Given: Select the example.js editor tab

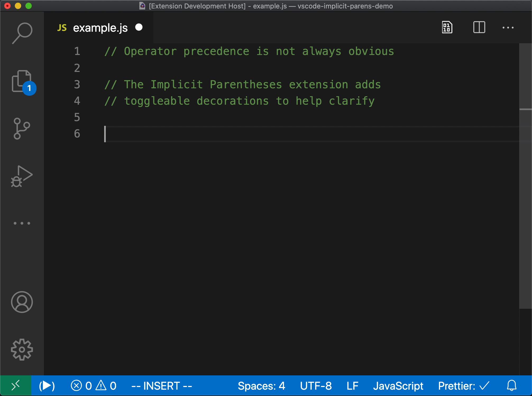Looking at the screenshot, I should pos(100,27).
